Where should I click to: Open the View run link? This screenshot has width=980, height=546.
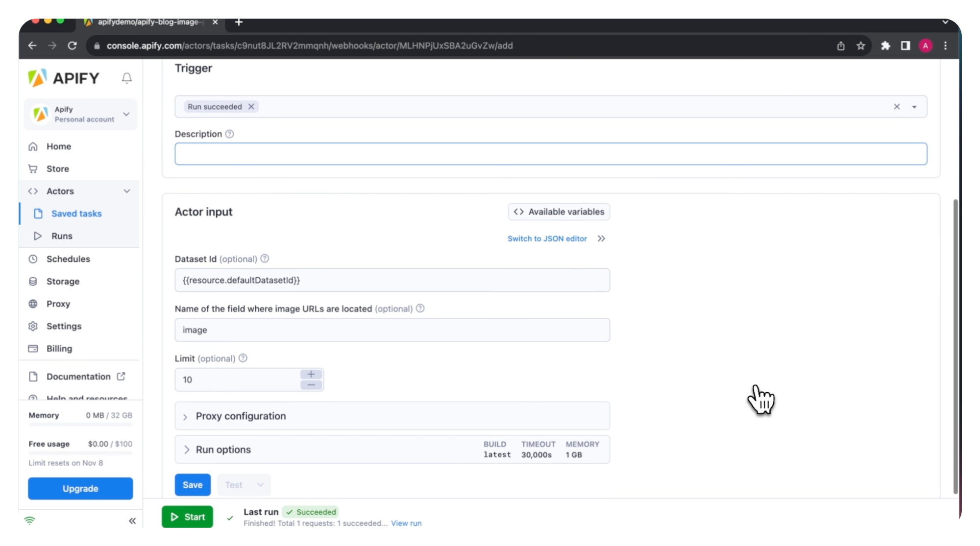406,523
